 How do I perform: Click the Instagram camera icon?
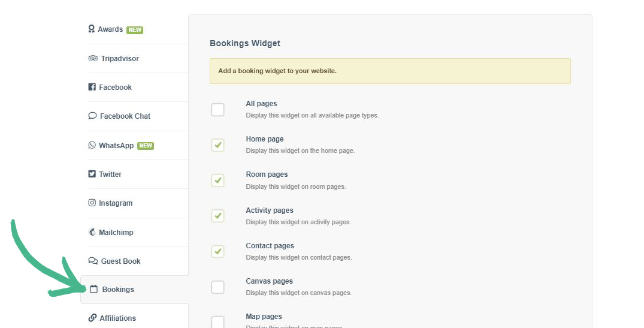(92, 203)
